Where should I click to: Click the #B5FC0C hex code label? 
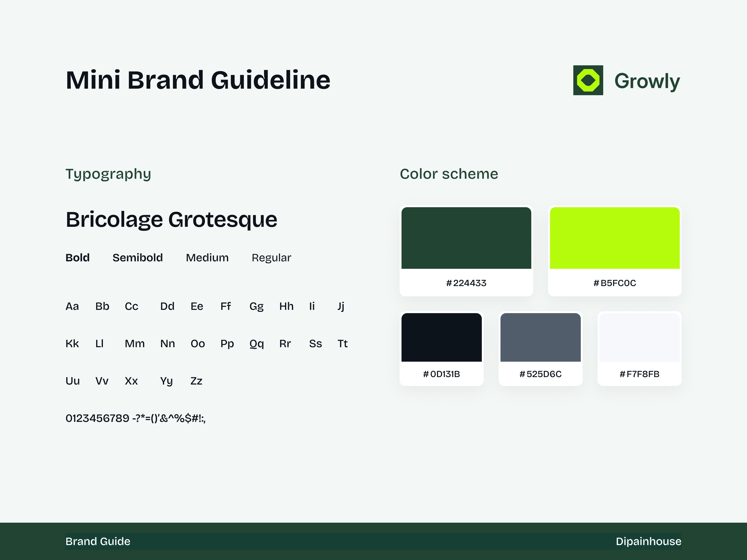614,283
